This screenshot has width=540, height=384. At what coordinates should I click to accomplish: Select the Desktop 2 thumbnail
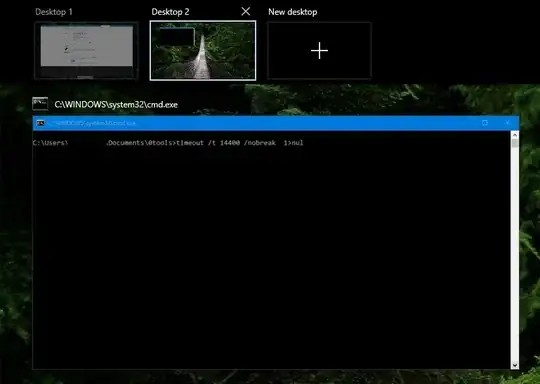click(203, 51)
